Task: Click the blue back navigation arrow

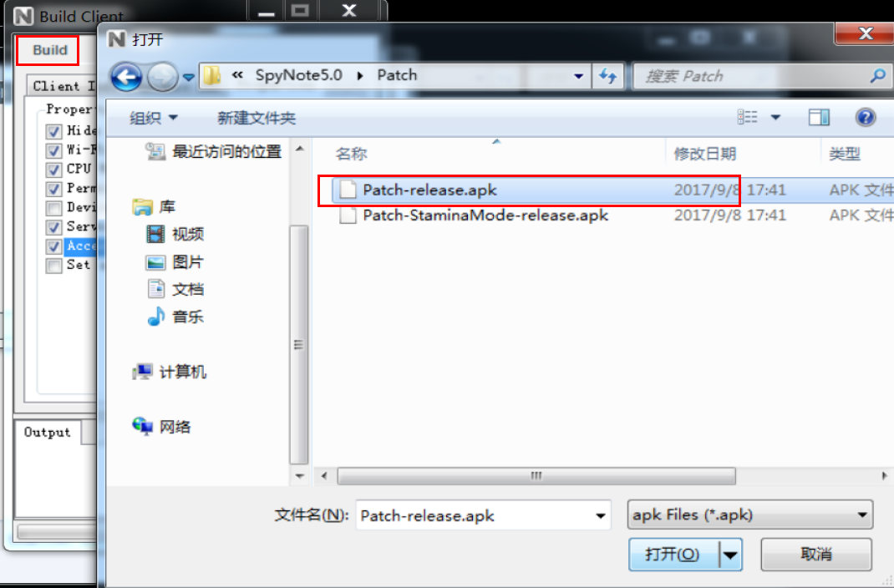Action: 126,76
